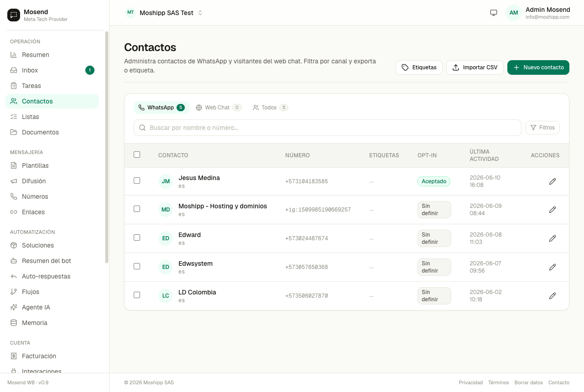Click the AM user avatar
This screenshot has width=584, height=392.
514,13
